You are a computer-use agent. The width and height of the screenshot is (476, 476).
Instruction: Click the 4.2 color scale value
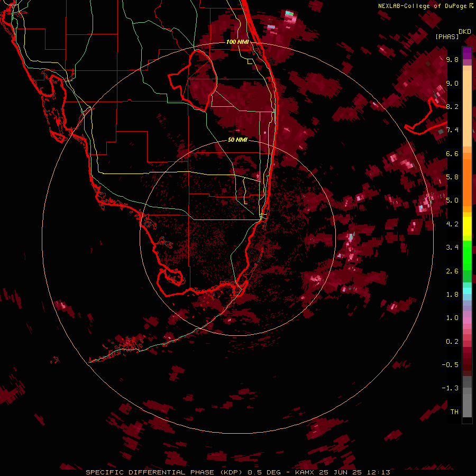452,224
